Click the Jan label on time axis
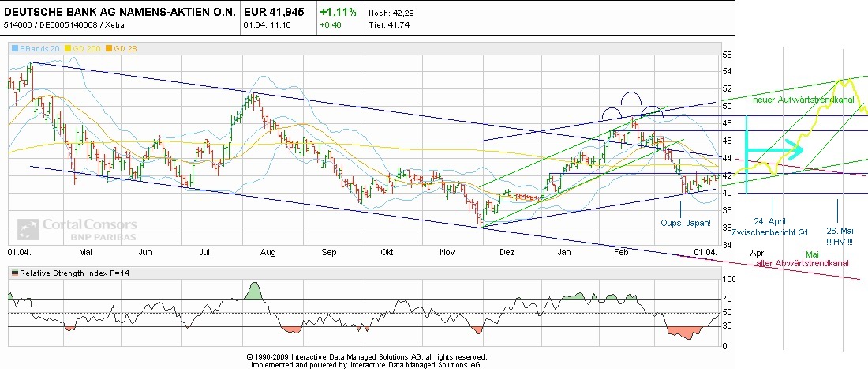The height and width of the screenshot is (369, 868). tap(564, 253)
